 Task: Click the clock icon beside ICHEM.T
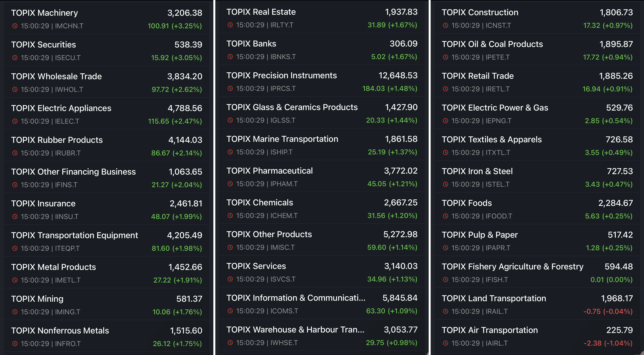coord(230,215)
